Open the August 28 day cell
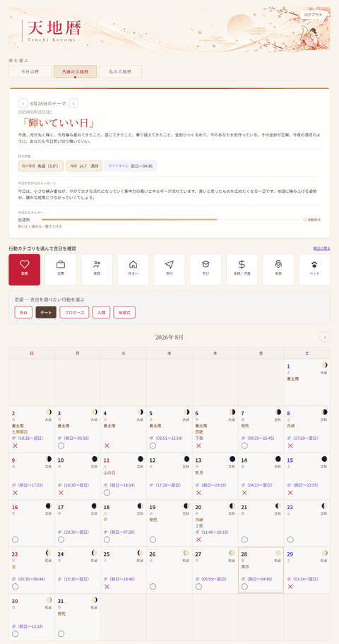The image size is (339, 644). (x=261, y=570)
